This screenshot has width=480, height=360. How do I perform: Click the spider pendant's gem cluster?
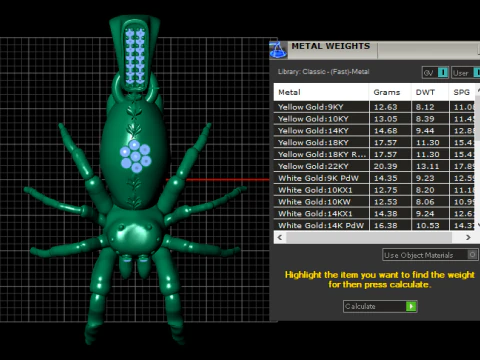pos(136,156)
